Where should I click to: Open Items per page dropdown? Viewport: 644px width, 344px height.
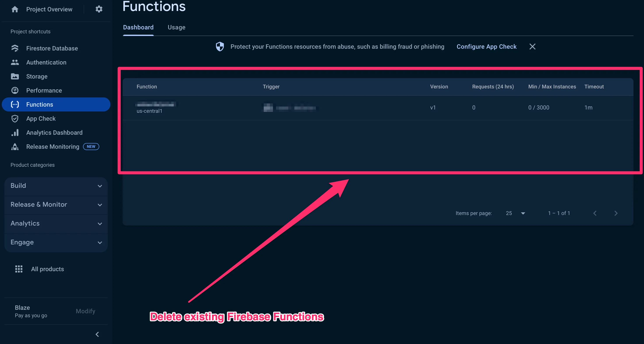click(515, 213)
